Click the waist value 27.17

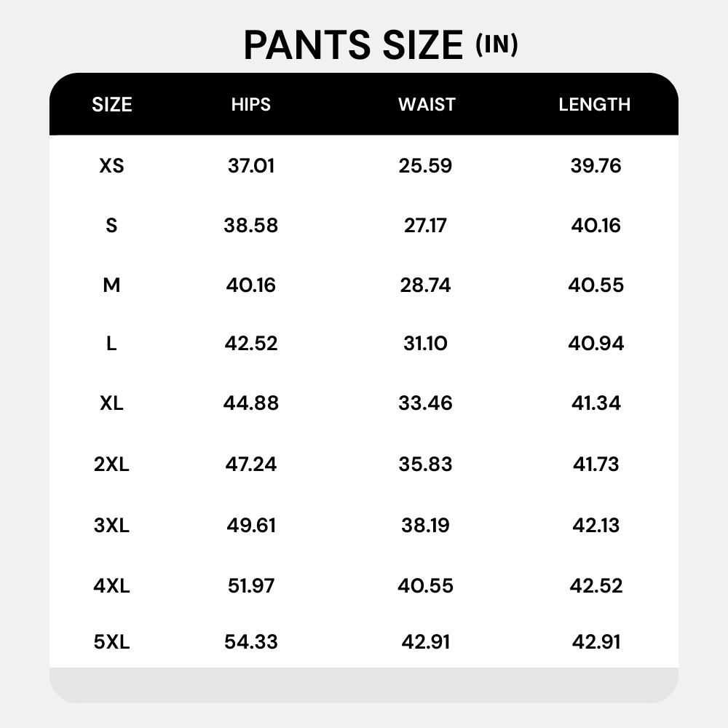[x=425, y=225]
